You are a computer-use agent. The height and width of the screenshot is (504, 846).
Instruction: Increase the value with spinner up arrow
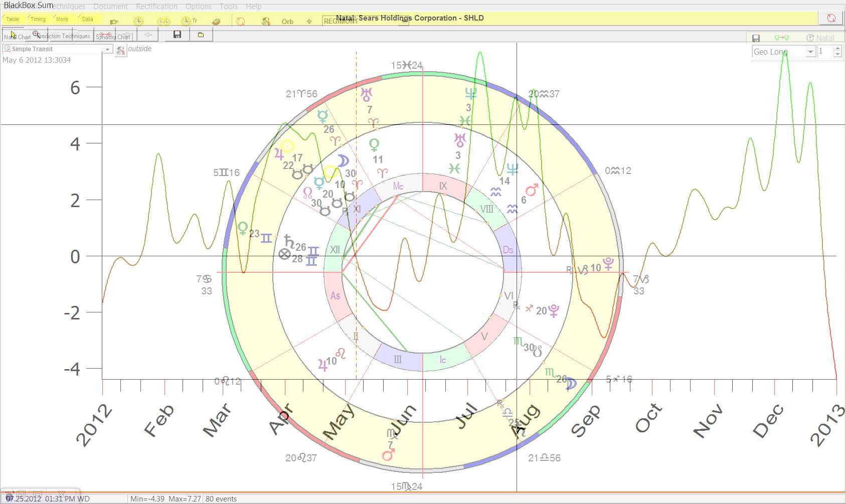coord(837,49)
